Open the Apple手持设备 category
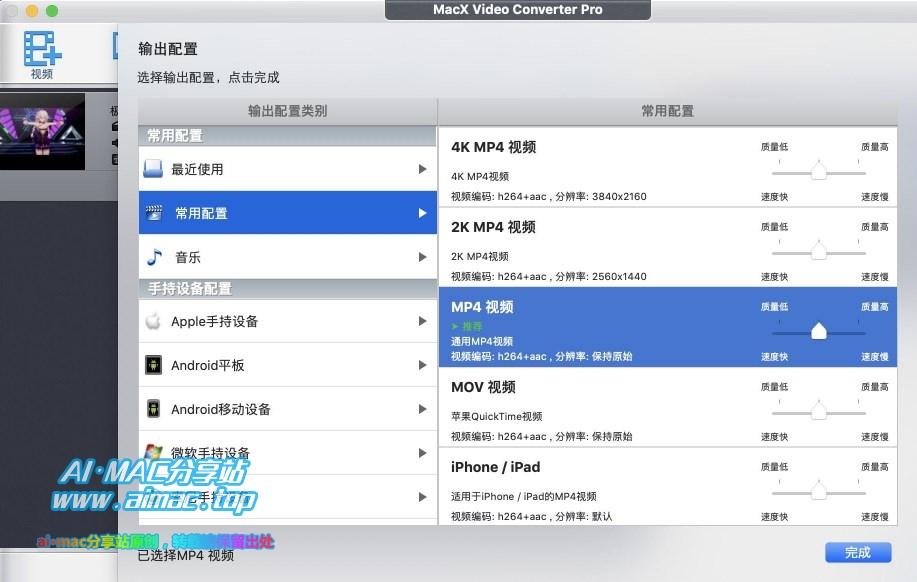This screenshot has height=582, width=917. point(288,321)
